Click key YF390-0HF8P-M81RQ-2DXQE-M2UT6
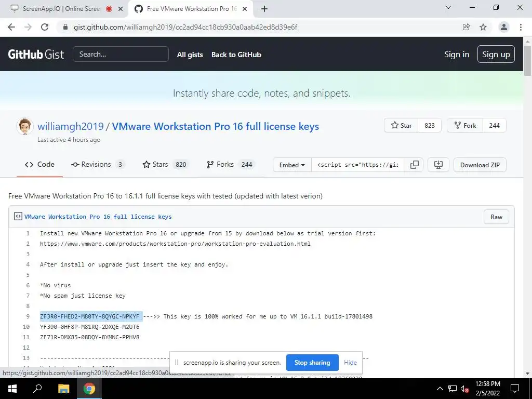This screenshot has height=399, width=532. [89, 327]
